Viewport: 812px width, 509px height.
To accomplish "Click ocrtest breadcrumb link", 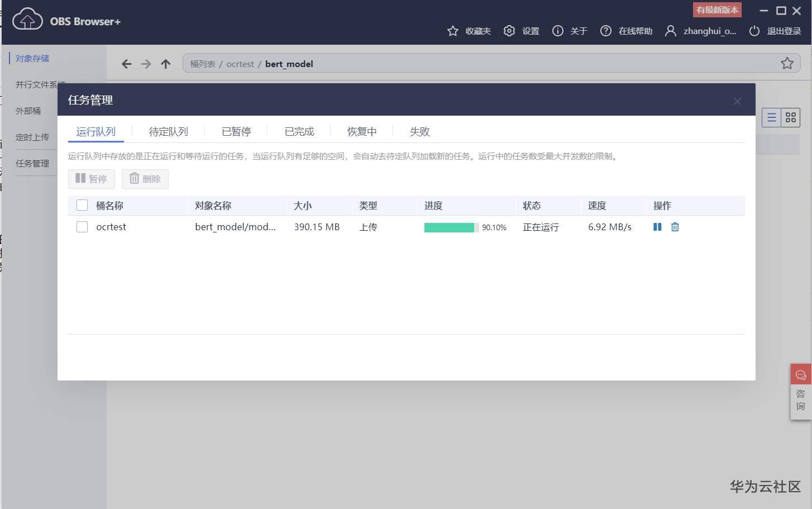I will [x=240, y=64].
